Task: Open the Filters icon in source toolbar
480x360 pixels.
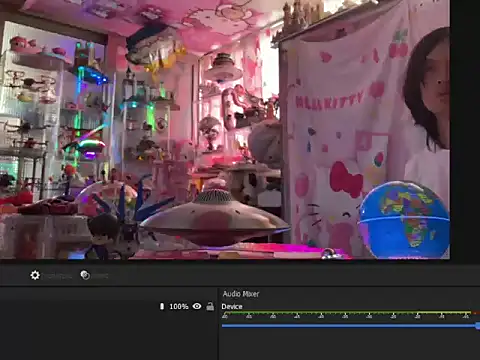Action: click(x=85, y=275)
